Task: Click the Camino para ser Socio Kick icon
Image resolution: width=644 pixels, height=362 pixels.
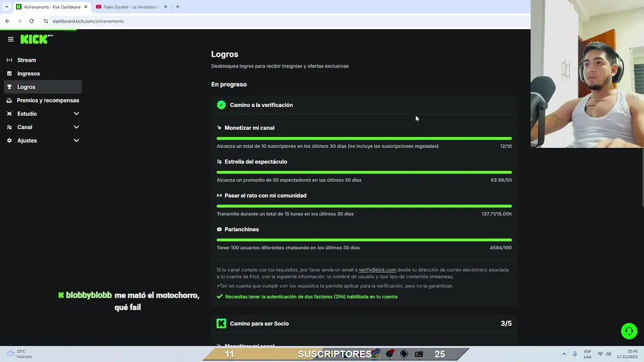Action: pos(221,323)
